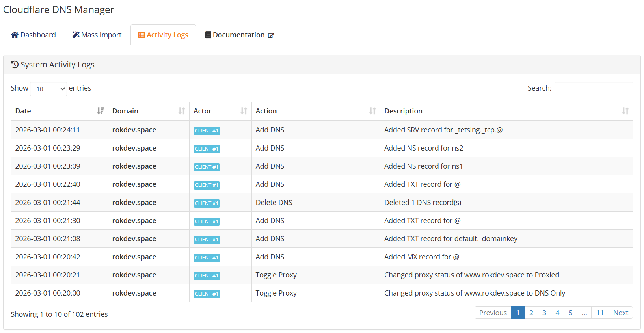Select date 2026-03-01 00:24:11

coord(48,130)
